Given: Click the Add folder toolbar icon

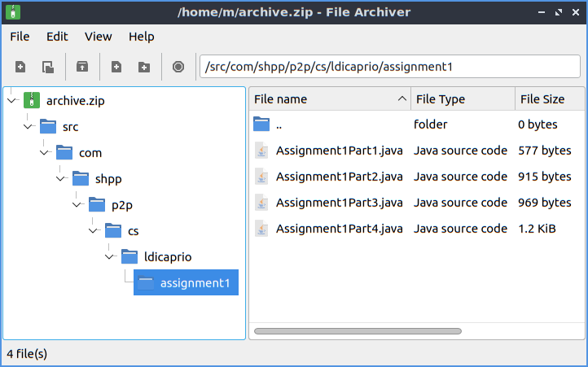Looking at the screenshot, I should pos(144,67).
